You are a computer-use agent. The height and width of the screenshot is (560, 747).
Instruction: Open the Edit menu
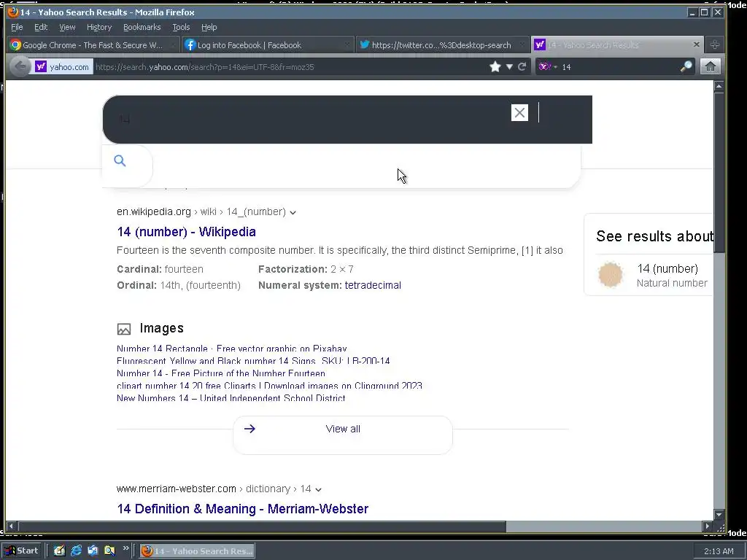coord(41,27)
